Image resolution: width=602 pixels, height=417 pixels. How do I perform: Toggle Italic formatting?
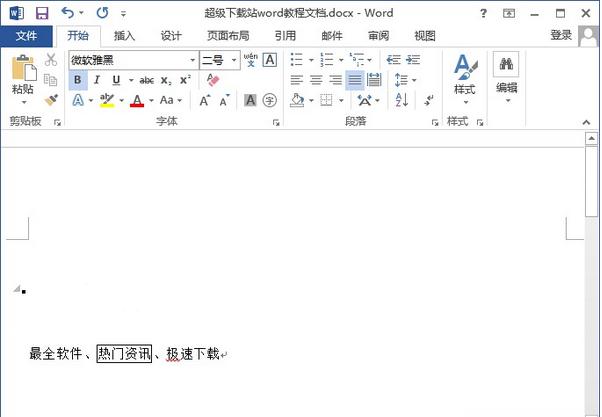coord(97,80)
